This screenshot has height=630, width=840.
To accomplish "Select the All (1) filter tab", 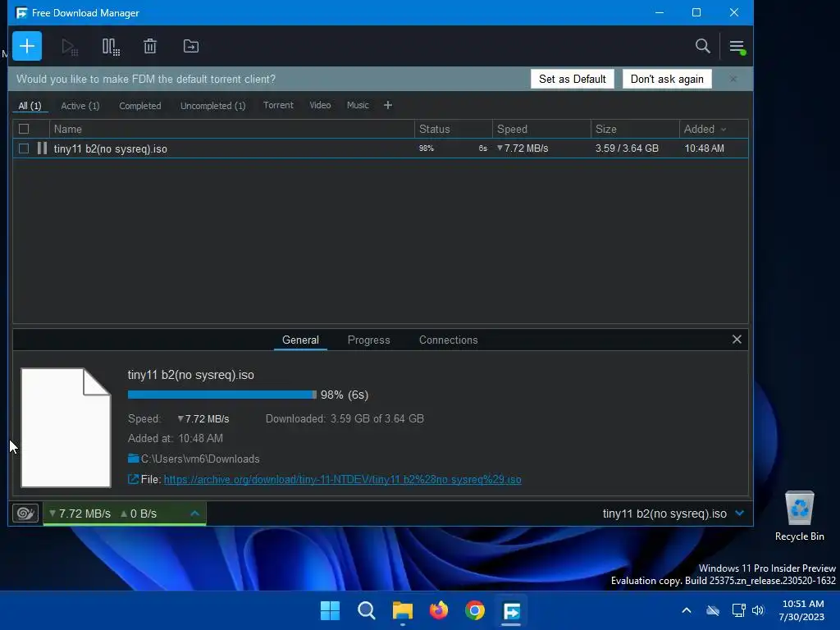I will pos(30,106).
